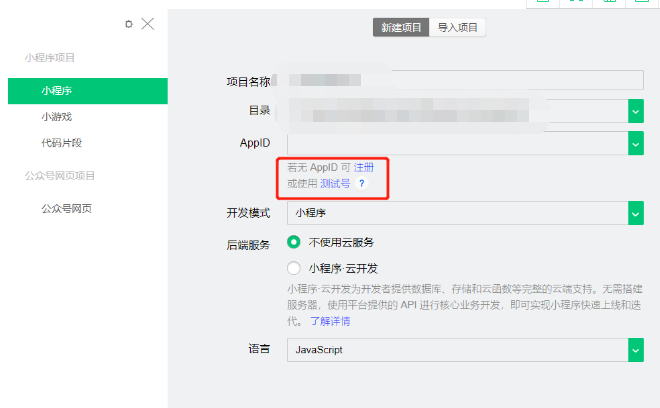Expand the 开发模式 dropdown arrow
The width and height of the screenshot is (660, 408).
pyautogui.click(x=636, y=213)
